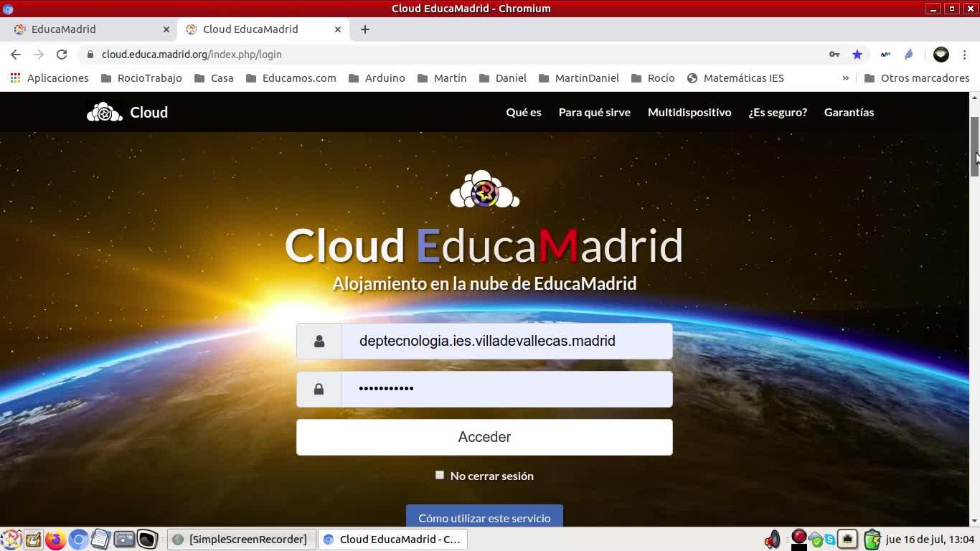Launch Chromium from the bottom panel launcher
Image resolution: width=980 pixels, height=551 pixels.
[78, 540]
